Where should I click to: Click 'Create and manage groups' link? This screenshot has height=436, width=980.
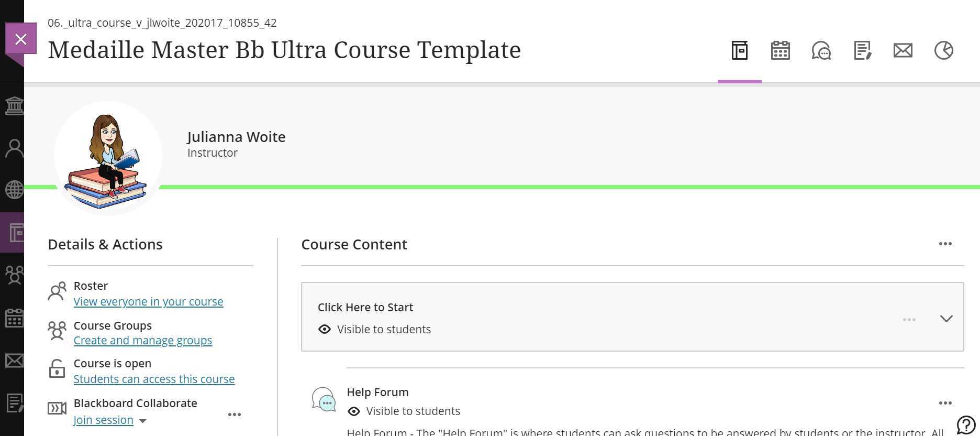click(142, 340)
